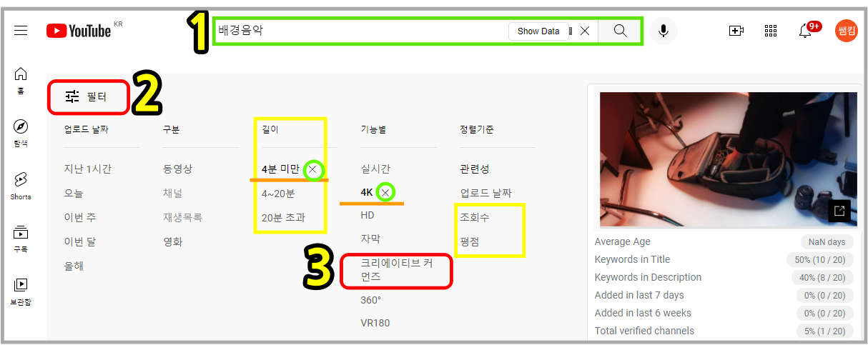
Task: Open the hamburger guide menu
Action: [x=21, y=31]
